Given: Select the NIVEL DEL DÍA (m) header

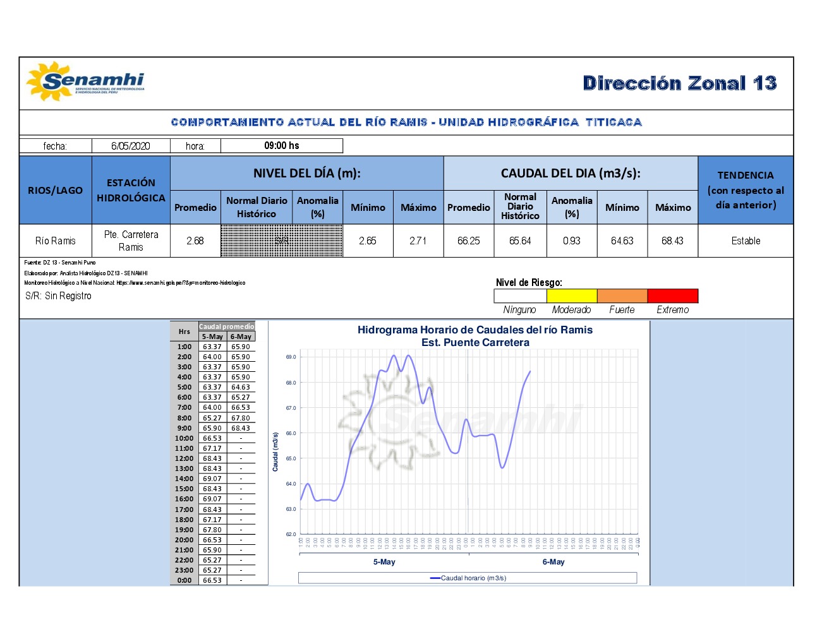Looking at the screenshot, I should point(306,174).
